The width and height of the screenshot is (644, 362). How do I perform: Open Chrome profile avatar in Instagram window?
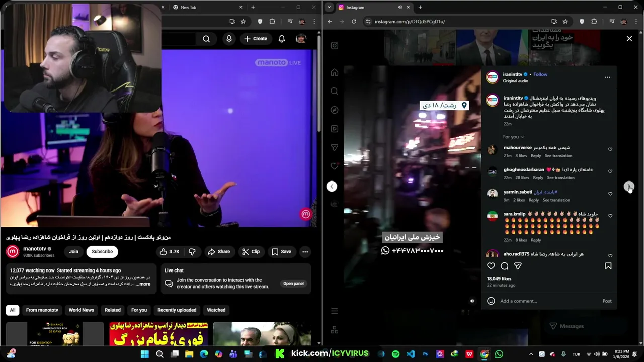624,21
